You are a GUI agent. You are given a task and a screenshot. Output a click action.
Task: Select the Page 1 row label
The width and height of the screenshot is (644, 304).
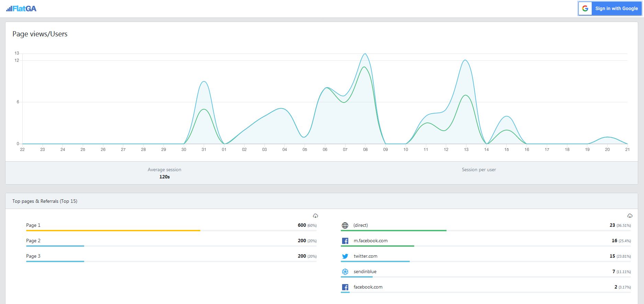coord(33,225)
